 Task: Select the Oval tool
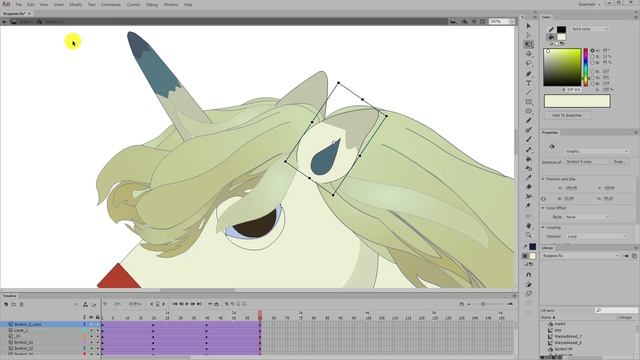click(529, 111)
